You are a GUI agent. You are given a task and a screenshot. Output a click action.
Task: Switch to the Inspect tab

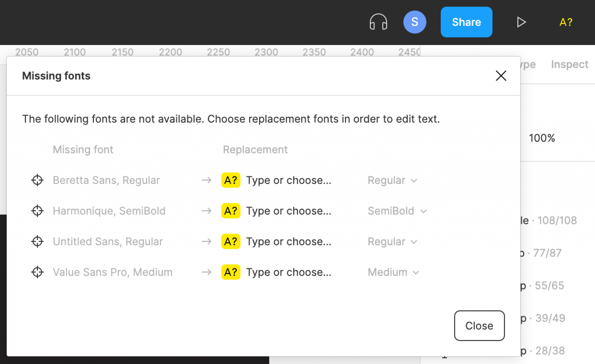coord(569,64)
